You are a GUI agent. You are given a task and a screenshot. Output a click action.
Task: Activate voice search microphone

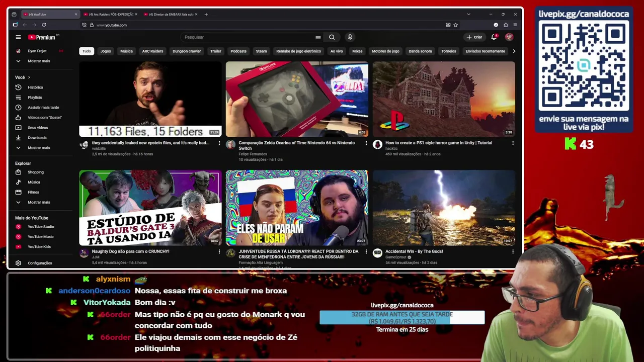point(350,37)
